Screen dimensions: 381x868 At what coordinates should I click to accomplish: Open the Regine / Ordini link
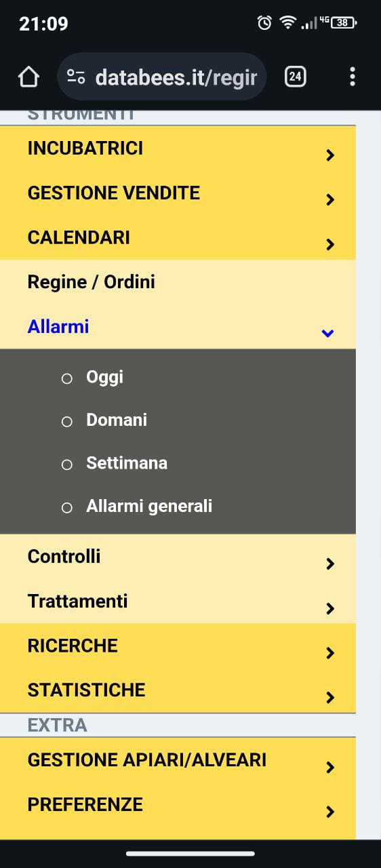click(92, 282)
